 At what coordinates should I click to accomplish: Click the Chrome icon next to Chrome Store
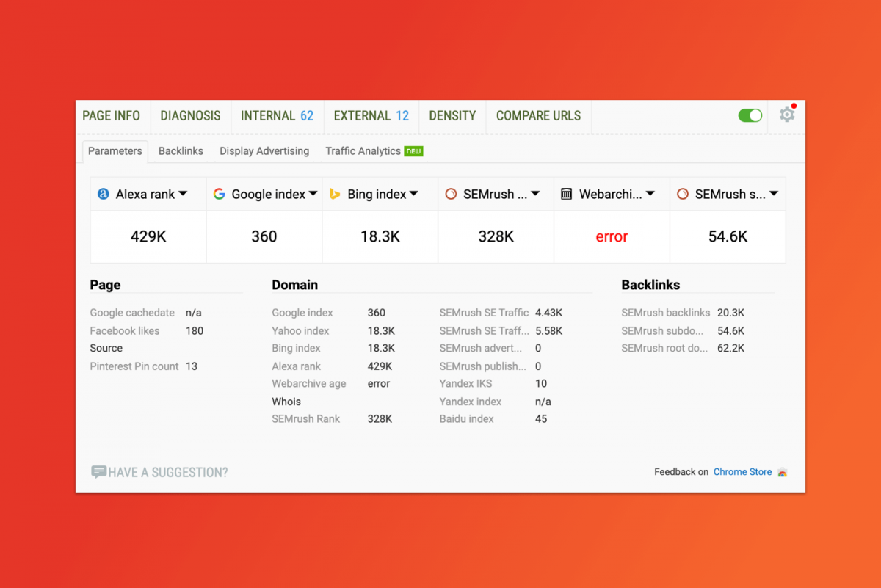point(781,472)
